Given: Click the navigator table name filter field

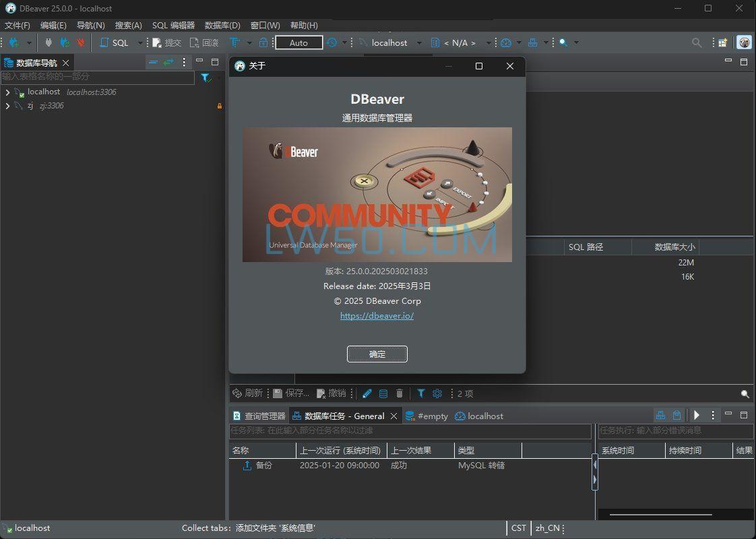Looking at the screenshot, I should click(98, 77).
